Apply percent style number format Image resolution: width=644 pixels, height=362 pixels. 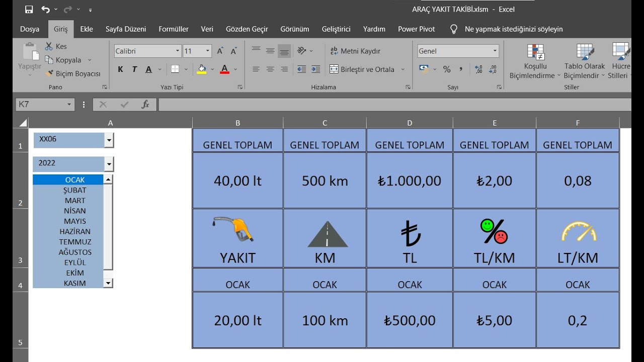pyautogui.click(x=447, y=69)
